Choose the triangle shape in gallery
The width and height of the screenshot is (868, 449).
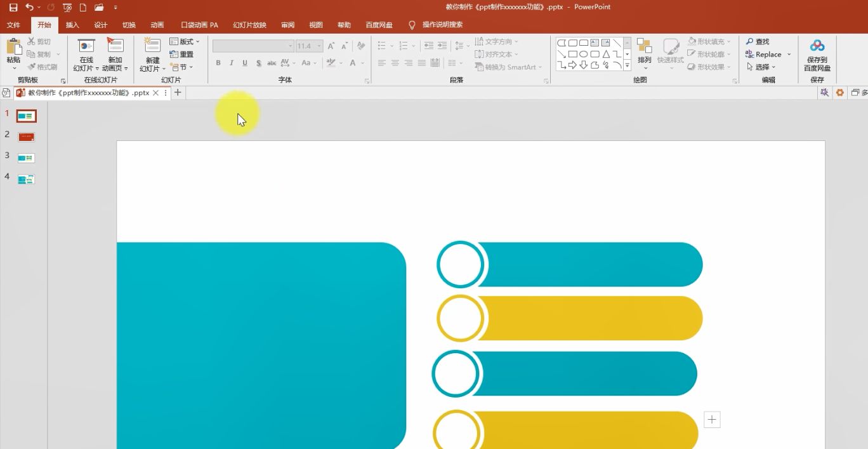coord(606,54)
